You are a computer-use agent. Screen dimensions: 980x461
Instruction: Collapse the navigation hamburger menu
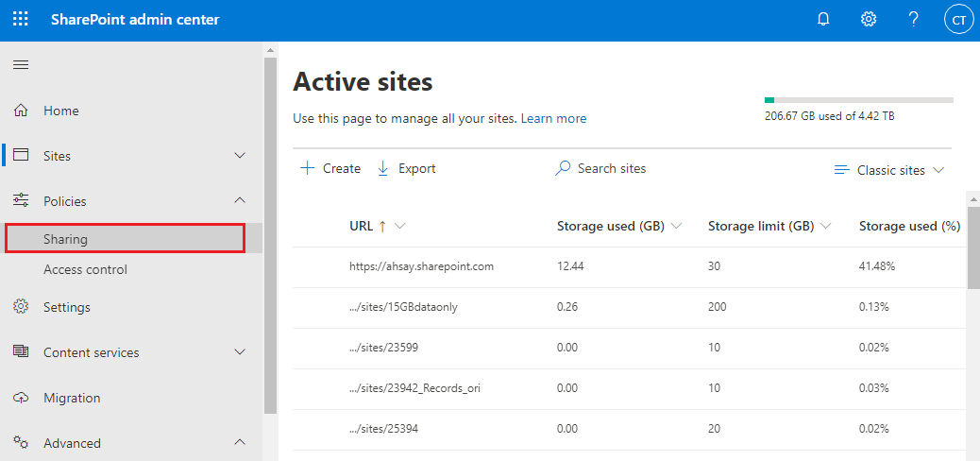(x=21, y=65)
